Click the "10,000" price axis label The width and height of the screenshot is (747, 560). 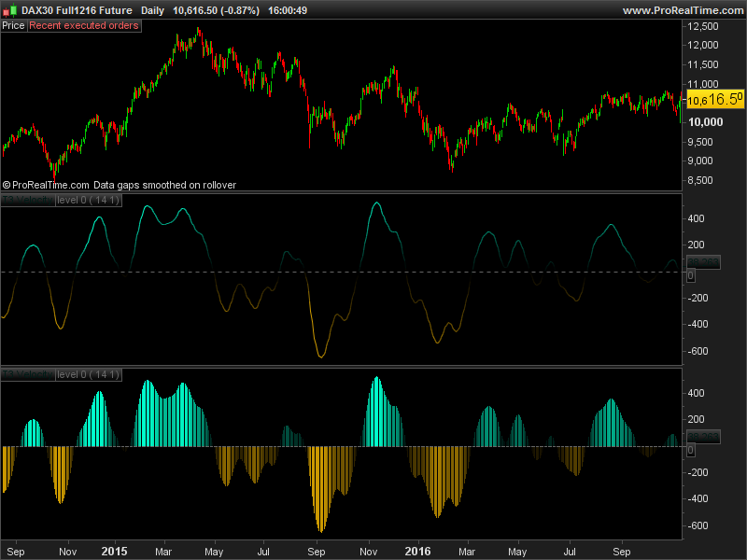point(705,122)
